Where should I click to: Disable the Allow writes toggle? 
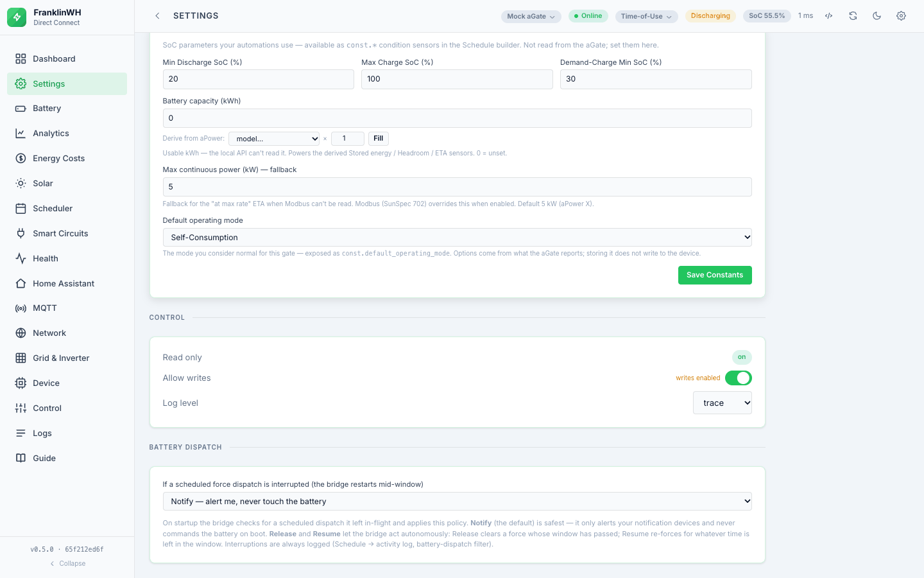738,378
